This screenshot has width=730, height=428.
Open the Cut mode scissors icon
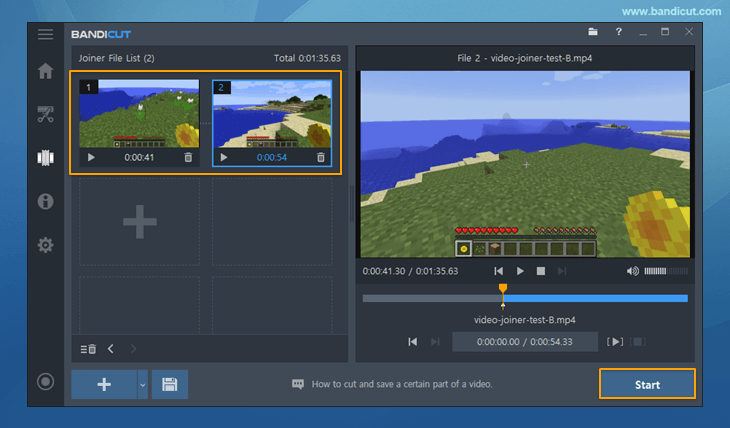[45, 114]
